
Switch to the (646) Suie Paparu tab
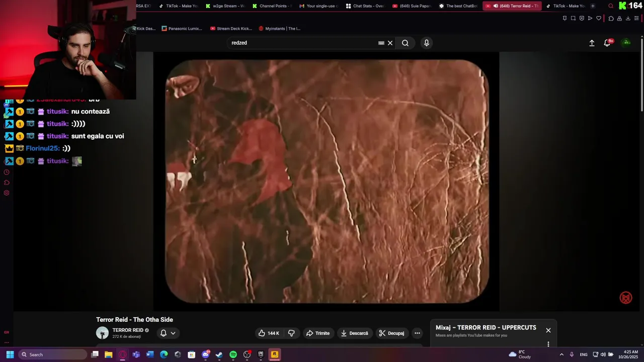point(412,6)
